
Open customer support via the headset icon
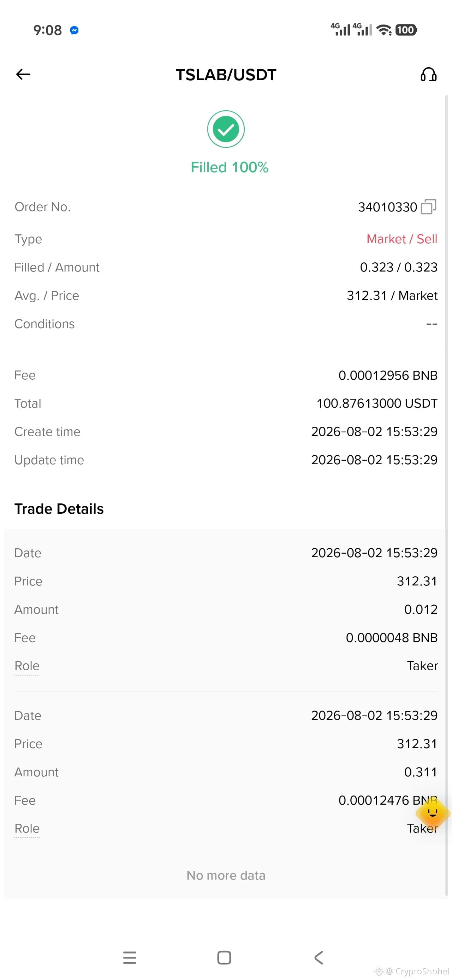(x=428, y=75)
